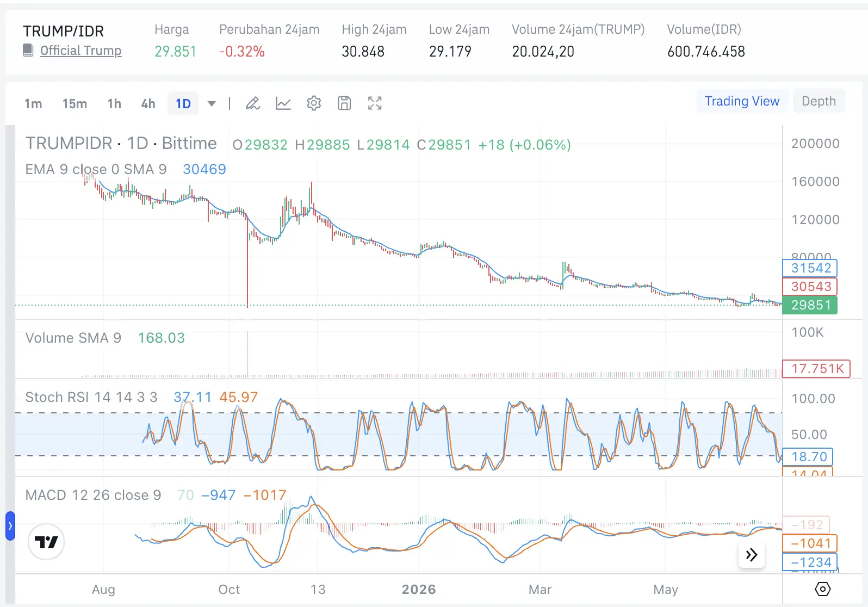Image resolution: width=868 pixels, height=607 pixels.
Task: Select the MACD 12 26 close 9 legend
Action: (x=94, y=495)
